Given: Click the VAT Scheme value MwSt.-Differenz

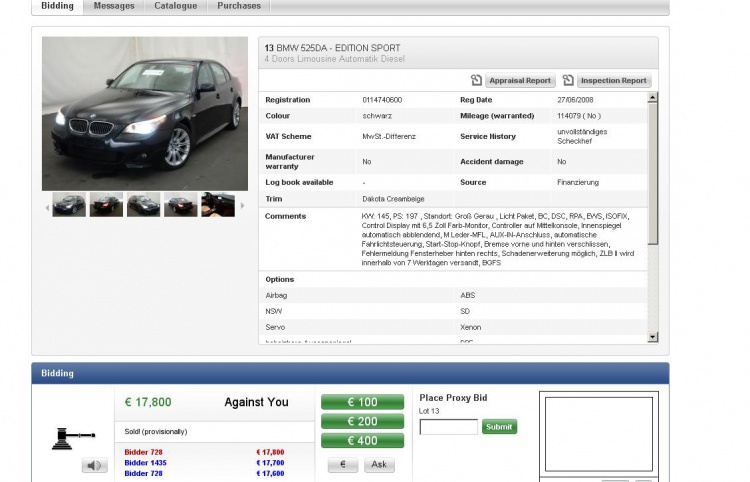Looking at the screenshot, I should [389, 136].
